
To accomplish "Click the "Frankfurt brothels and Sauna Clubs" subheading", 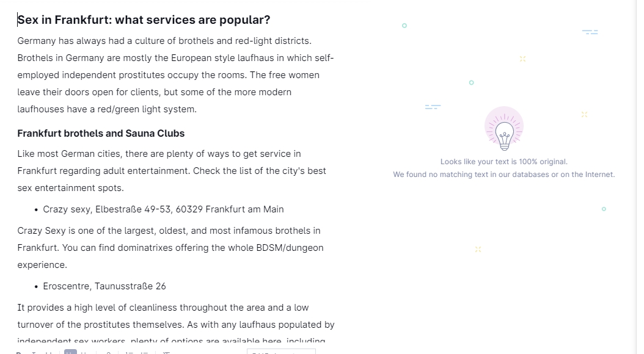I will pos(101,134).
